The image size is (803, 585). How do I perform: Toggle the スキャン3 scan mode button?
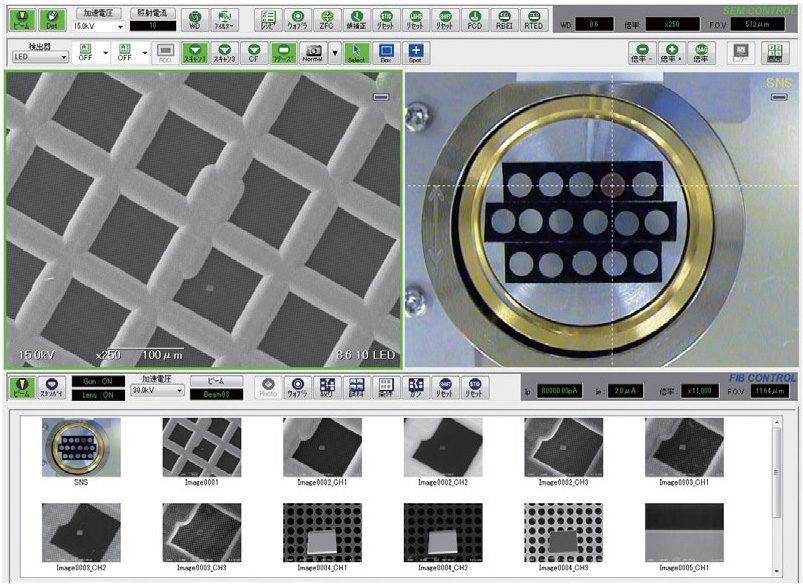tap(224, 53)
